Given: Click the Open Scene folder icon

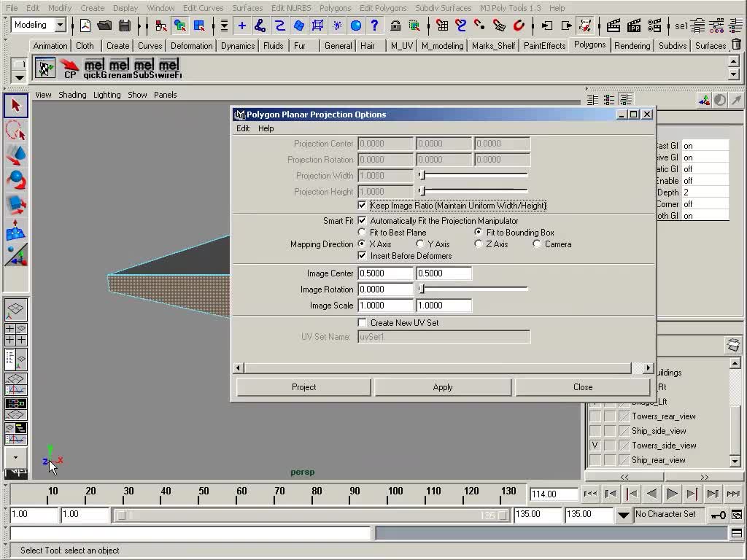Looking at the screenshot, I should [x=104, y=26].
